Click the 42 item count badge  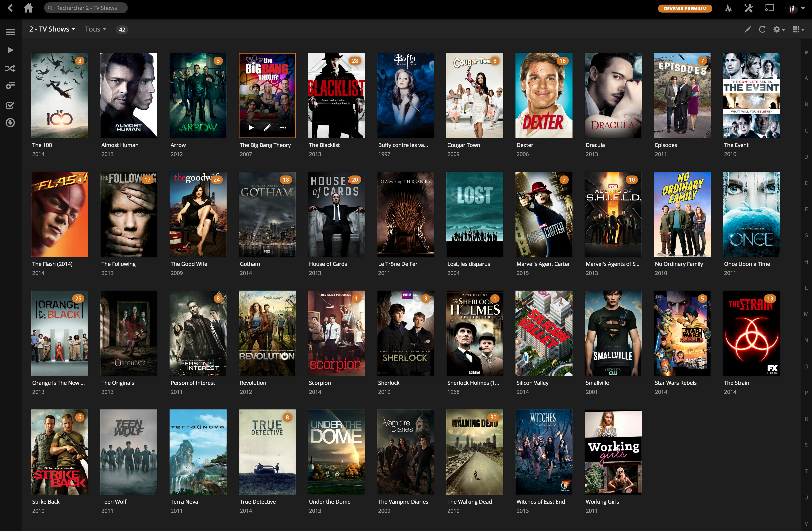pos(122,30)
